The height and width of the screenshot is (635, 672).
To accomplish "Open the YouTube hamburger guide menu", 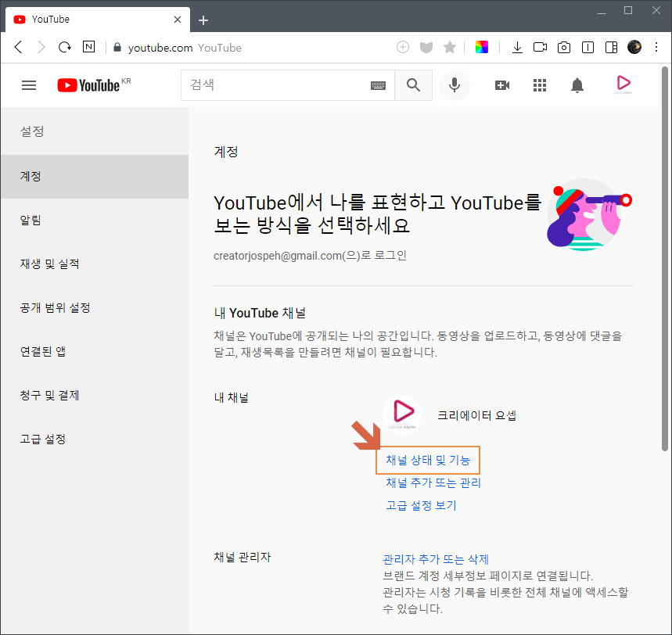I will pos(29,85).
